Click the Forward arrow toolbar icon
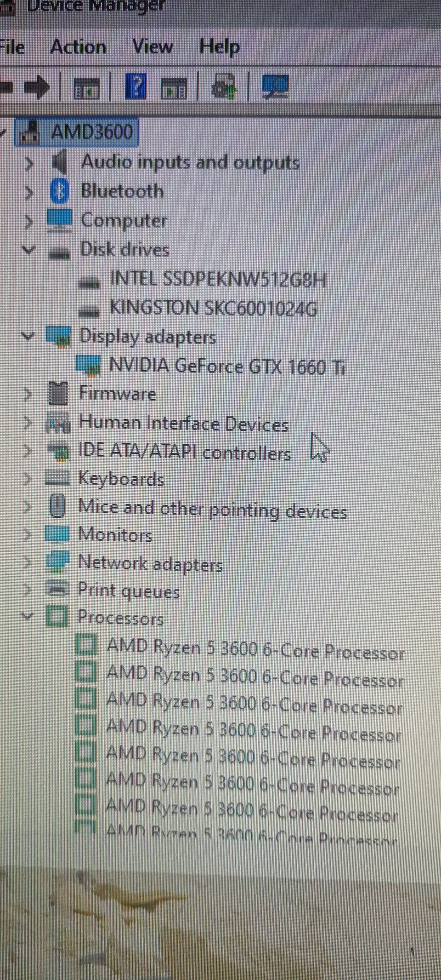This screenshot has width=441, height=980. (x=36, y=86)
